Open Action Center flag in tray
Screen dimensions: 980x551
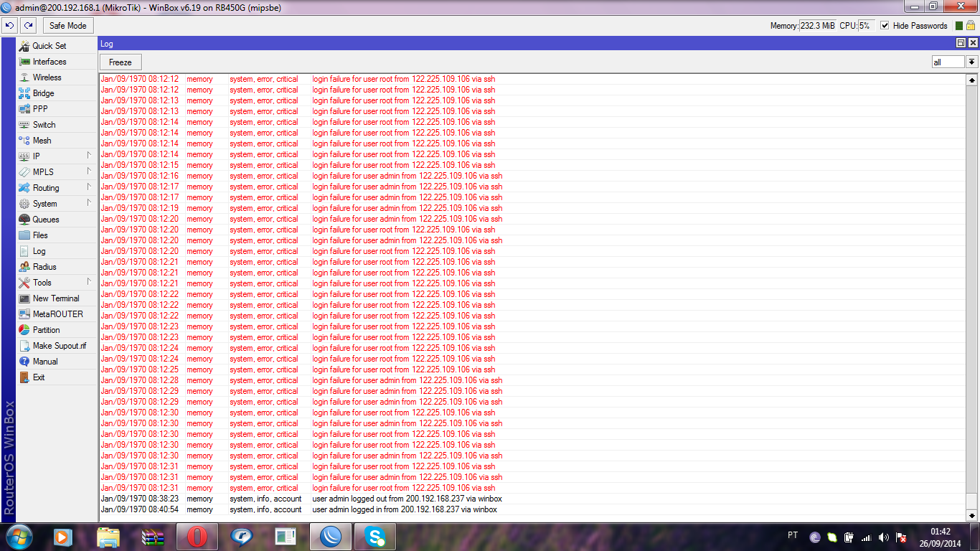point(901,537)
